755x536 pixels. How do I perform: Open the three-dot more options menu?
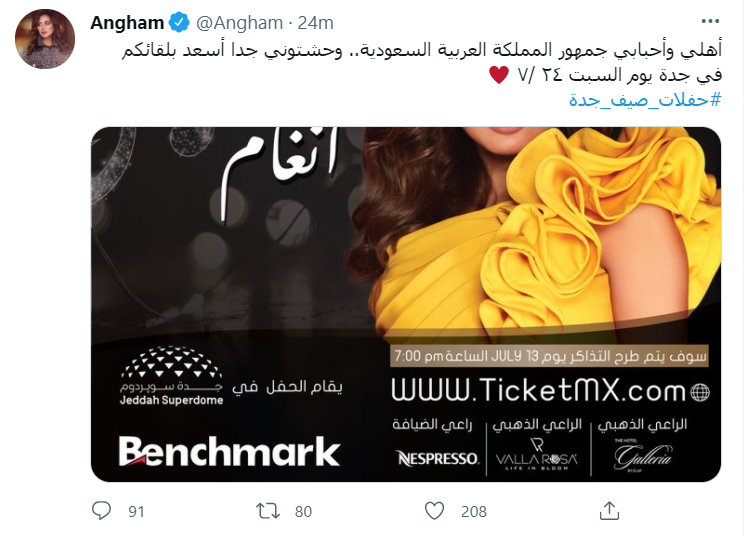710,21
